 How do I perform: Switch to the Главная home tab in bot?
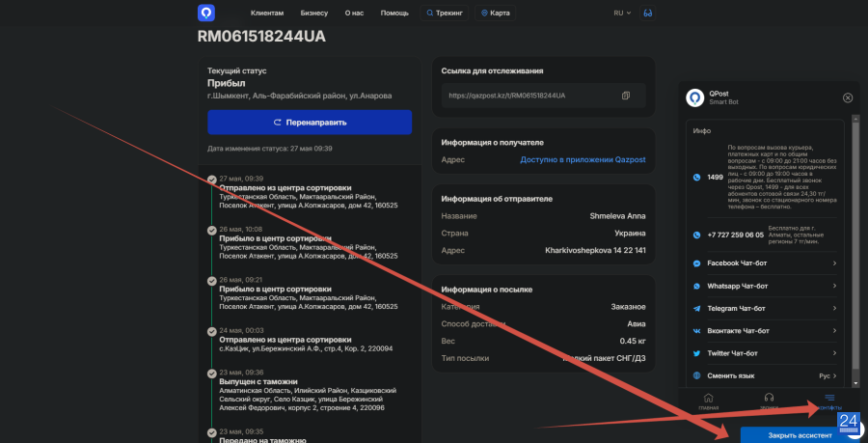tap(708, 401)
